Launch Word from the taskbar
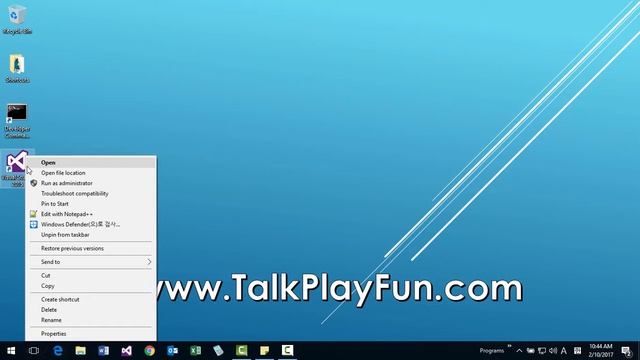This screenshot has height=360, width=640. pos(103,351)
